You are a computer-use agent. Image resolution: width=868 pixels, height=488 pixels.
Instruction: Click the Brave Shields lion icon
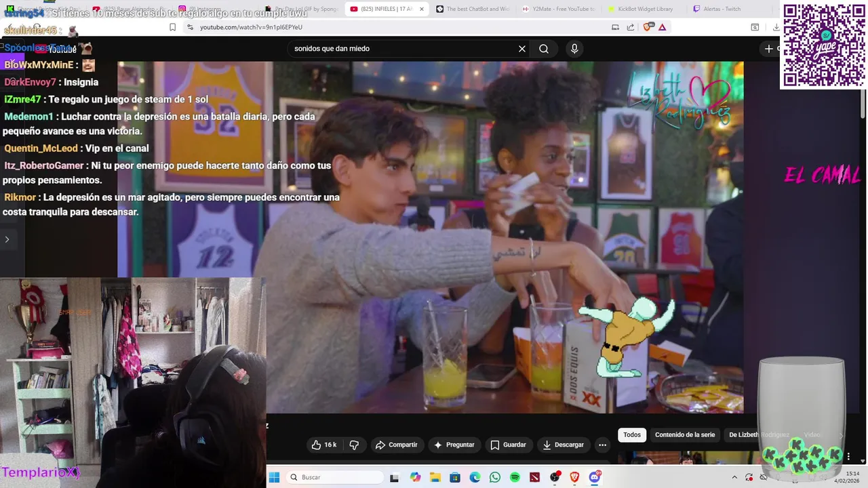pyautogui.click(x=647, y=27)
